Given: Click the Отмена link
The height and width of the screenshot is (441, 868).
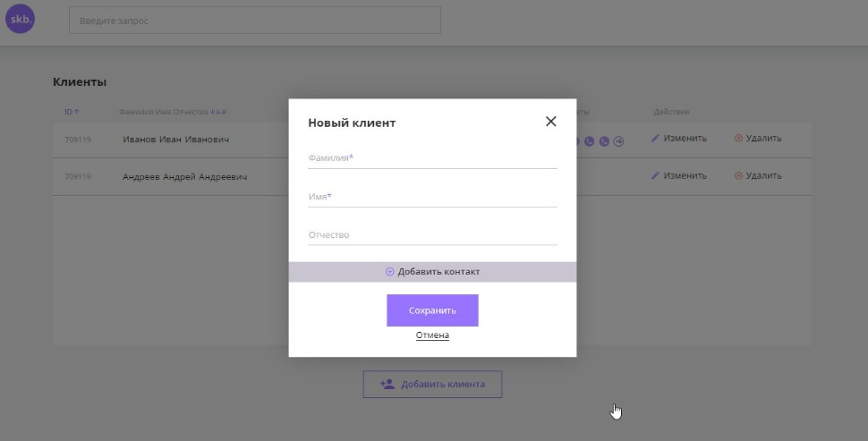Looking at the screenshot, I should point(432,335).
